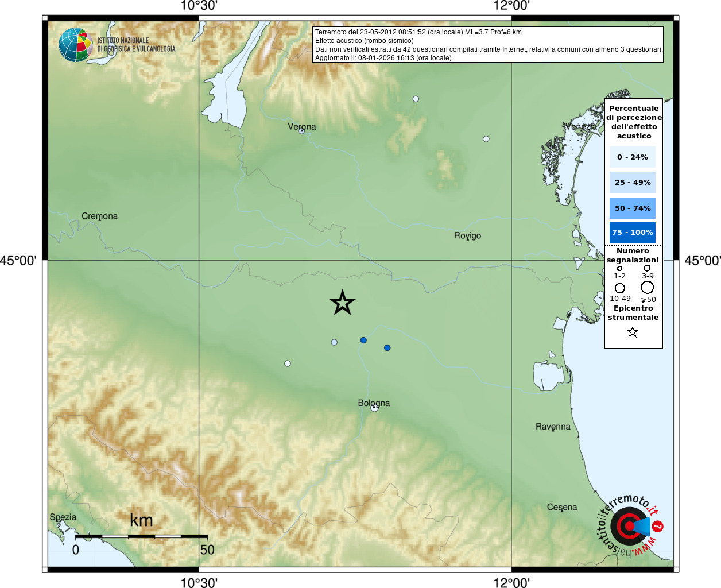Click the haisentitoilterremoto.it target logo
This screenshot has width=721, height=588.
click(x=629, y=526)
